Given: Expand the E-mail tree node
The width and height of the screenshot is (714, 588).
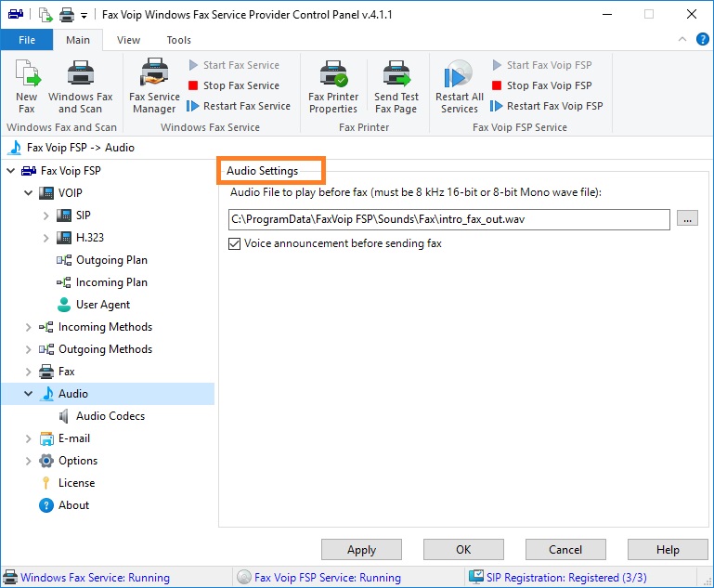Looking at the screenshot, I should click(x=28, y=438).
